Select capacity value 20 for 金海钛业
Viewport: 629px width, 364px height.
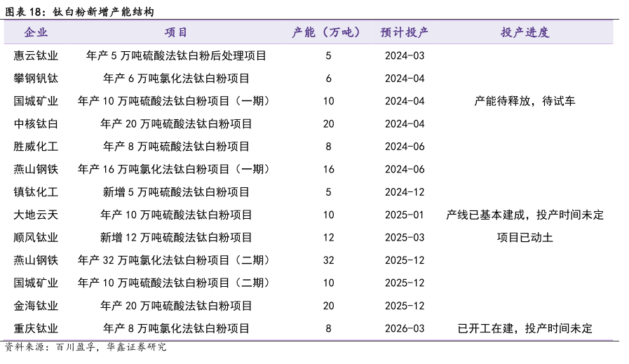pos(329,306)
